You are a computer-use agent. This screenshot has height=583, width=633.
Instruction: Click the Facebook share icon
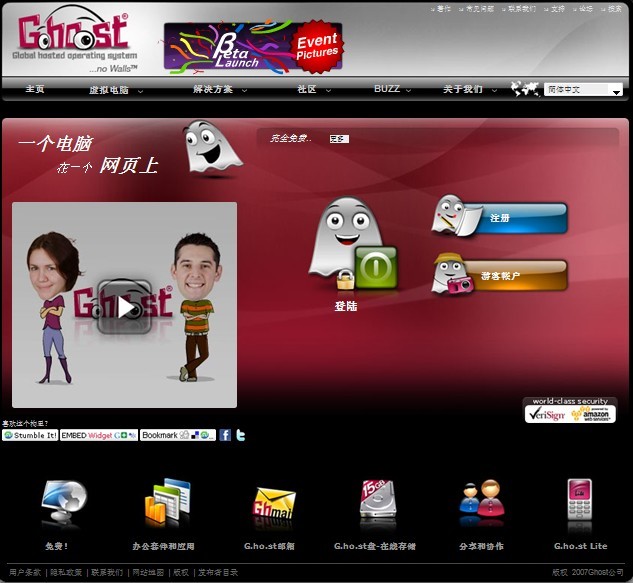point(225,435)
